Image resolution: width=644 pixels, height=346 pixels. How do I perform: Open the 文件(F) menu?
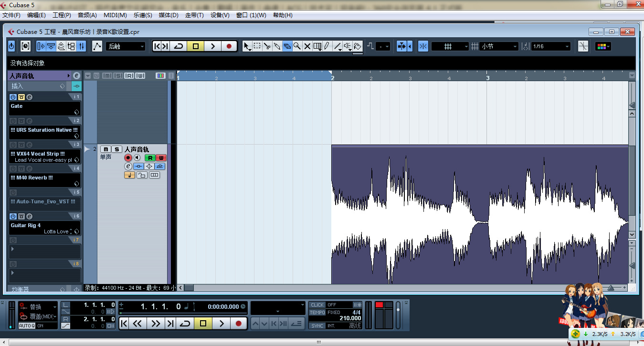11,15
